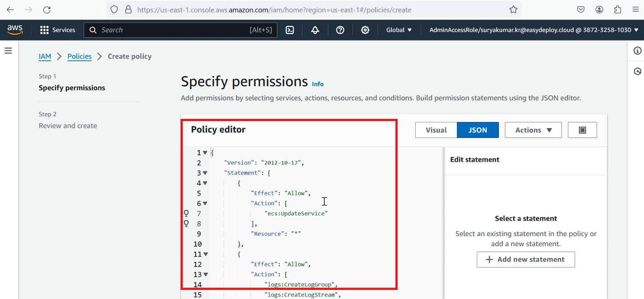Open the Global region dropdown
644x299 pixels.
click(x=399, y=30)
